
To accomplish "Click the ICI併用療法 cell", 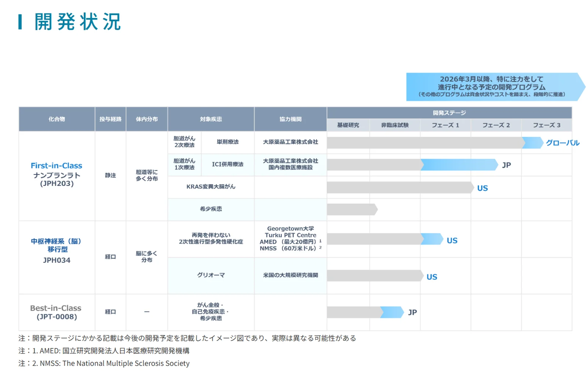I will pos(227,164).
